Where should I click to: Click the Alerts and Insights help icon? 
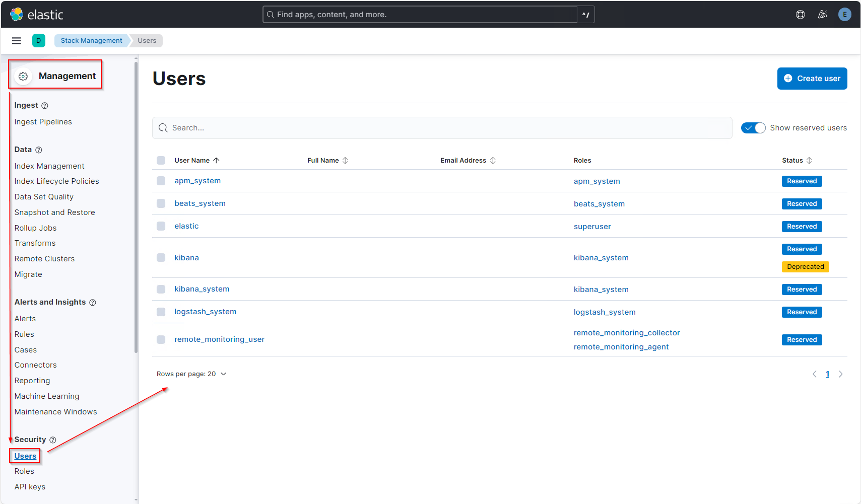click(x=93, y=303)
